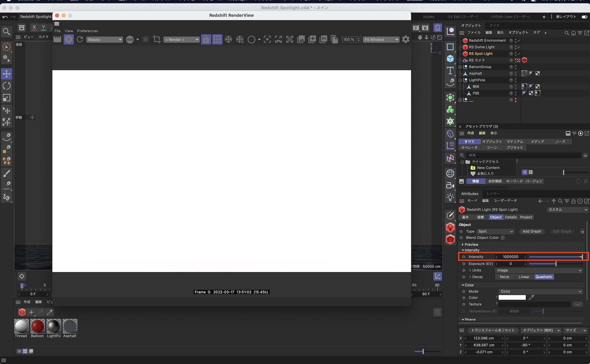This screenshot has width=590, height=364.
Task: Click the refresh render icon
Action: tap(80, 40)
